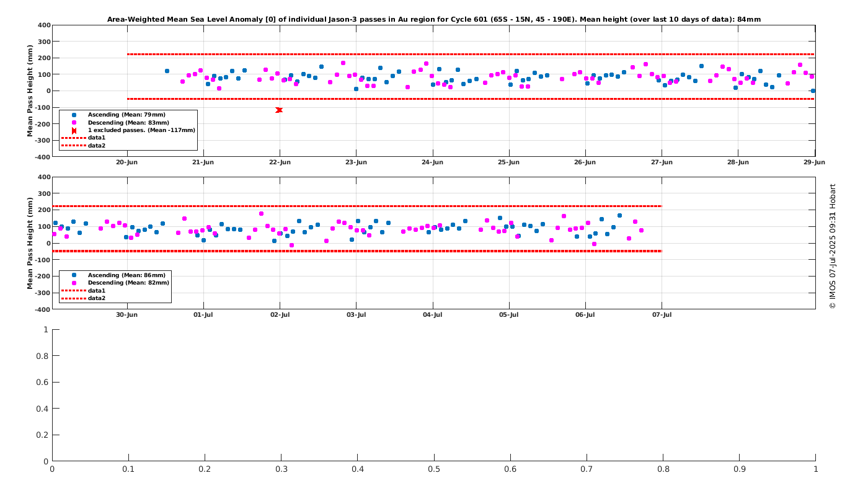Click the '04-Jul' date tick label
Screen dimensions: 868x496
click(x=432, y=314)
